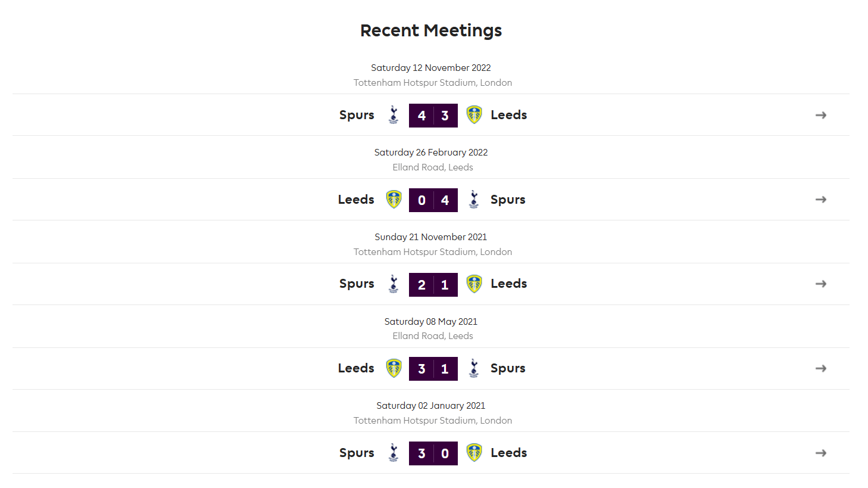Click Spurs crest in the 0-4 match row

(x=474, y=199)
